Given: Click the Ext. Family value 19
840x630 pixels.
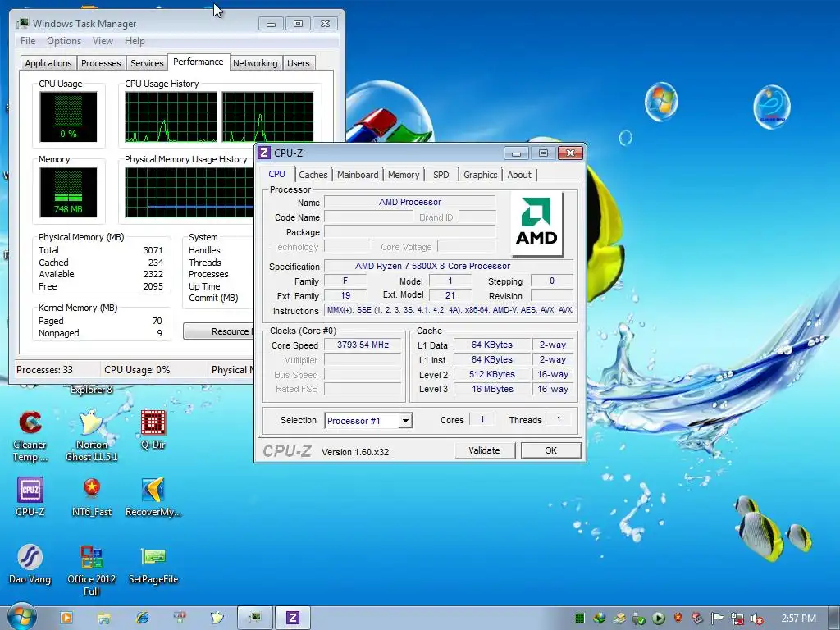Looking at the screenshot, I should tap(345, 295).
